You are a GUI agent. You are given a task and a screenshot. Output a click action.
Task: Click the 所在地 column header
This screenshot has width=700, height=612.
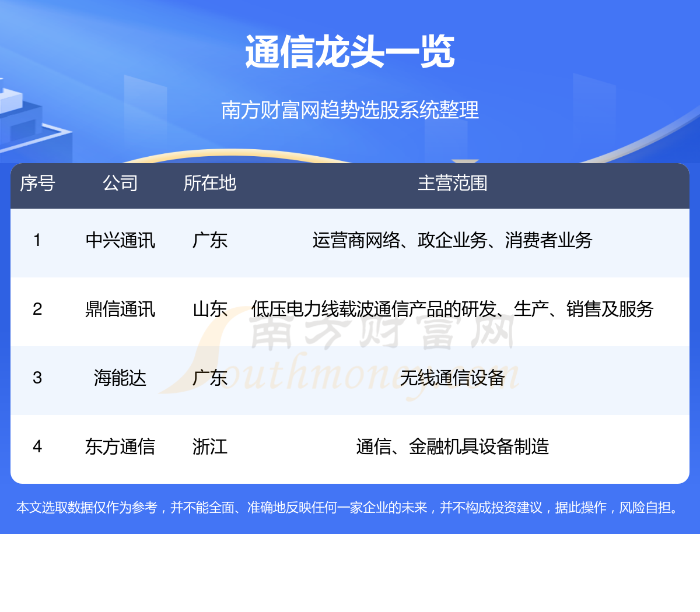pos(210,183)
